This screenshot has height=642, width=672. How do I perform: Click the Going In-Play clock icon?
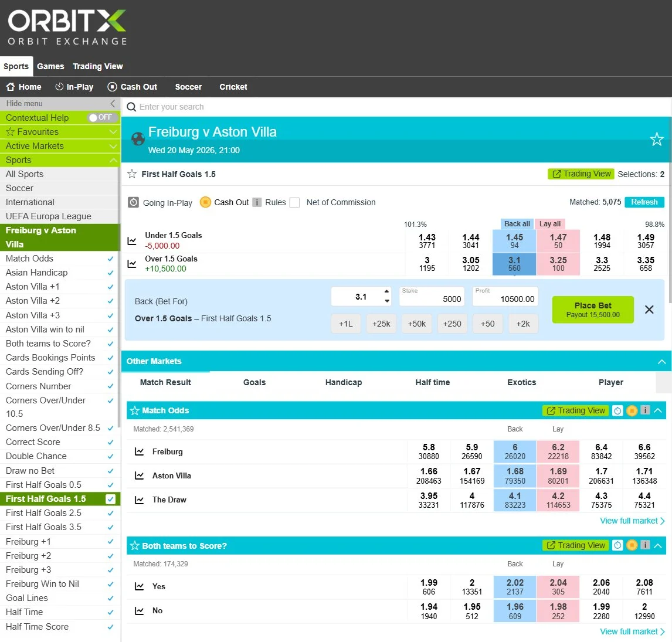click(x=133, y=202)
